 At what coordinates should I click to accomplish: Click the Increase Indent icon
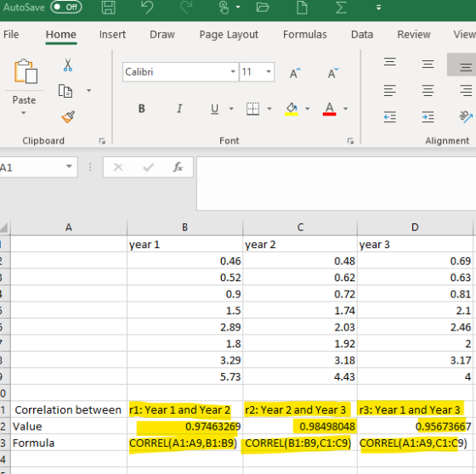[428, 117]
